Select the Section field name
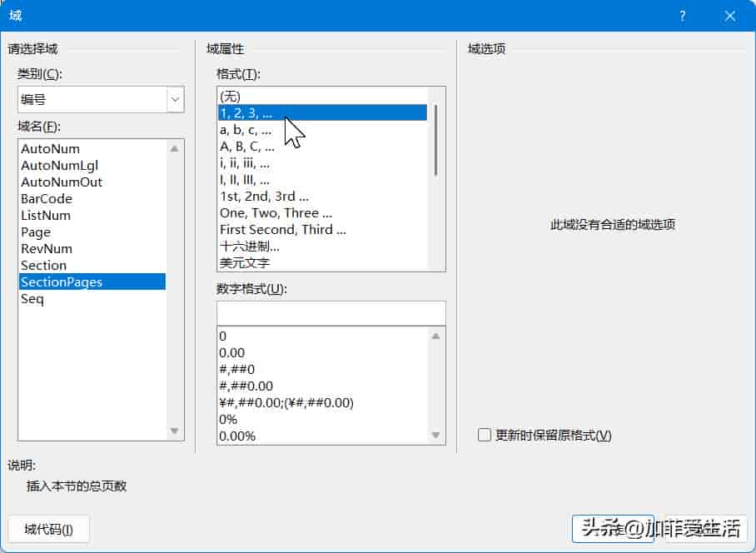The width and height of the screenshot is (756, 553). pos(92,265)
